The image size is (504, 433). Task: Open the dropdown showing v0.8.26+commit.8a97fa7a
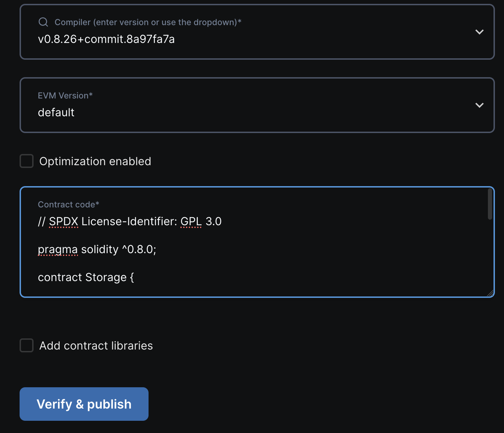pyautogui.click(x=479, y=32)
